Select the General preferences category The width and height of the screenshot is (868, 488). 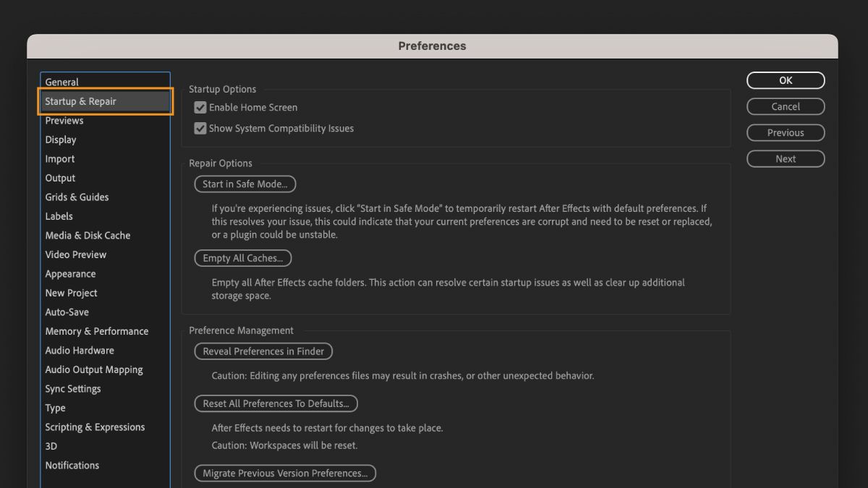click(x=61, y=82)
